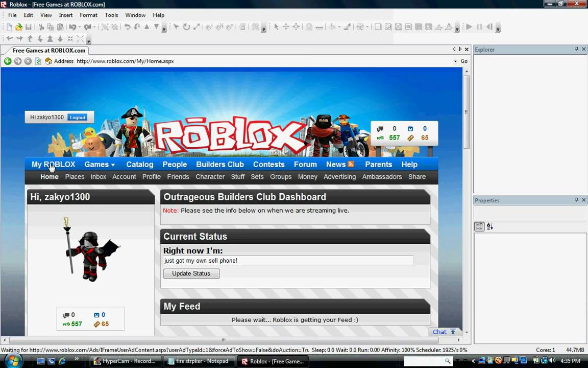Viewport: 588px width, 368px height.
Task: Open the Format menu
Action: coord(88,15)
